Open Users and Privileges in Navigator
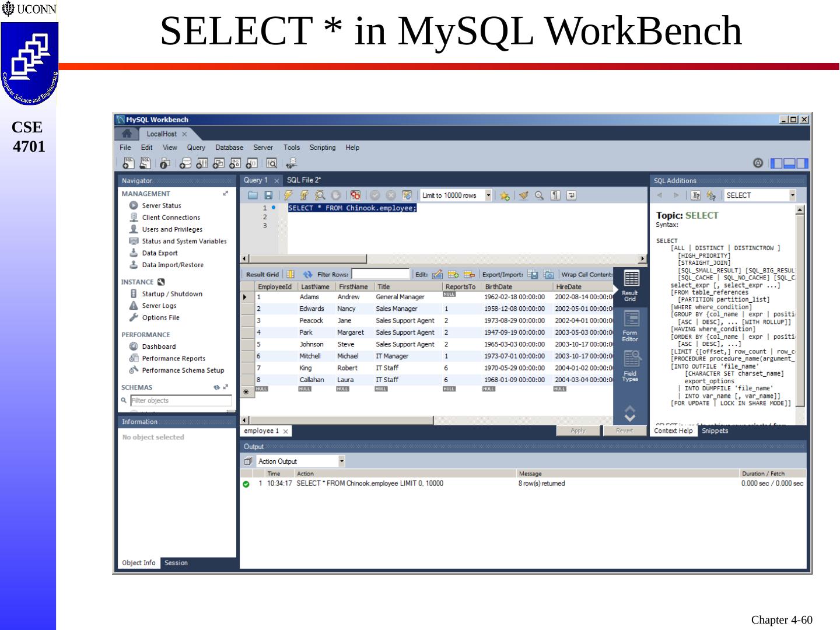Image resolution: width=840 pixels, height=630 pixels. [x=172, y=229]
